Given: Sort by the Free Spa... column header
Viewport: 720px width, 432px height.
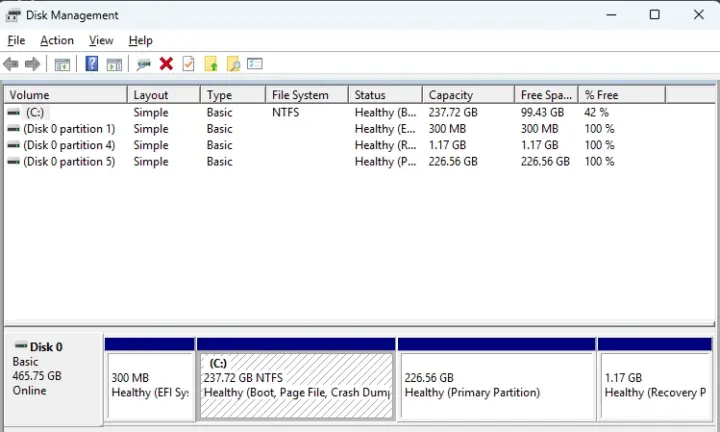Looking at the screenshot, I should 546,95.
